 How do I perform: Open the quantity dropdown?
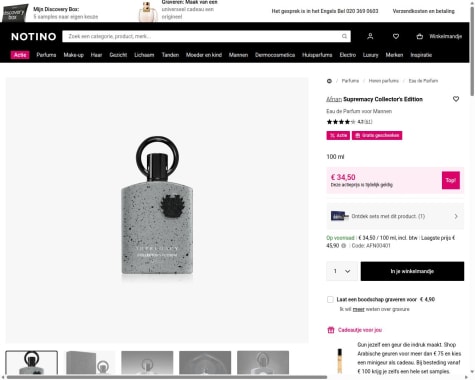tap(342, 271)
